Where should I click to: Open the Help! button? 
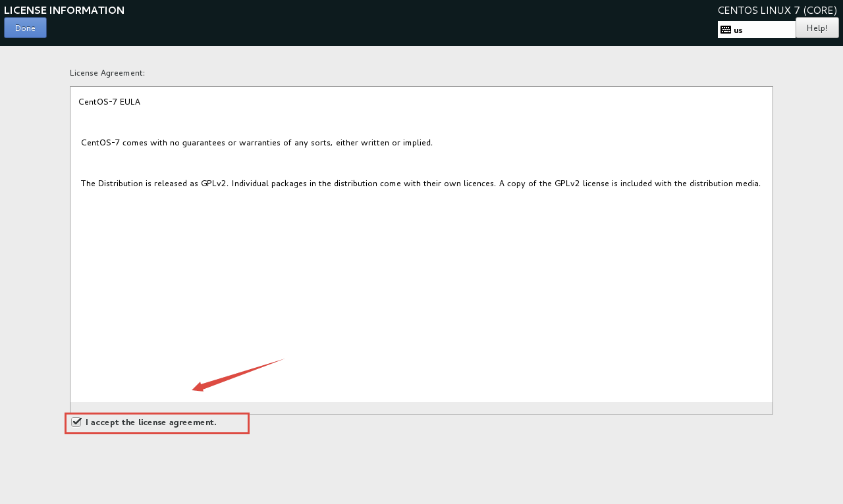click(817, 28)
